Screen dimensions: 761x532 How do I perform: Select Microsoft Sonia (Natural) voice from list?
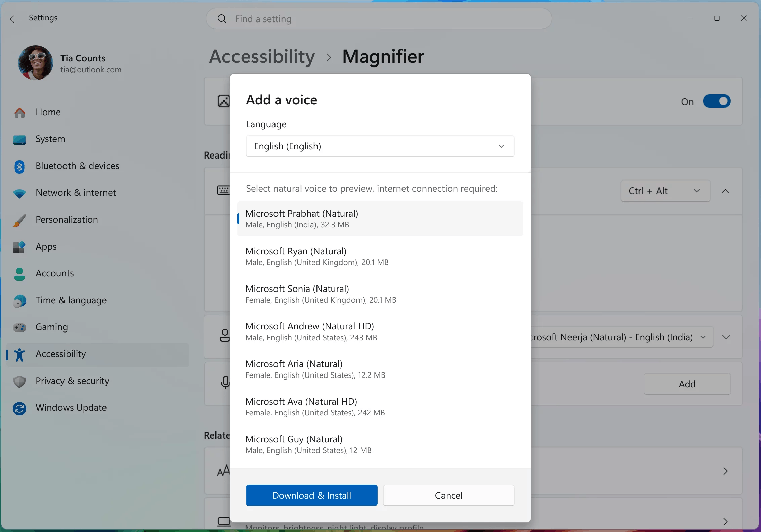coord(380,293)
